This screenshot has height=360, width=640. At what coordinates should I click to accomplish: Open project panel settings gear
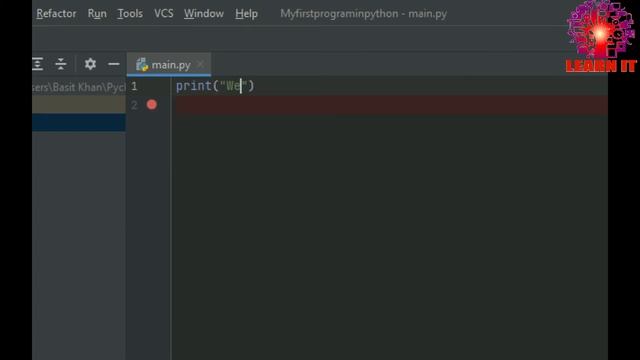(90, 64)
